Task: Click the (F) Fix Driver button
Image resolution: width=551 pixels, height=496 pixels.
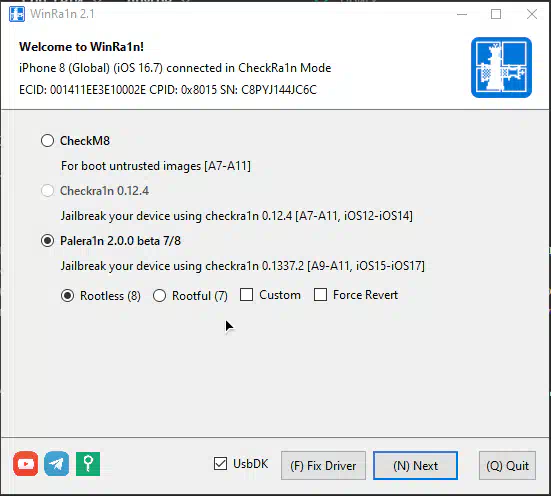Action: click(323, 466)
